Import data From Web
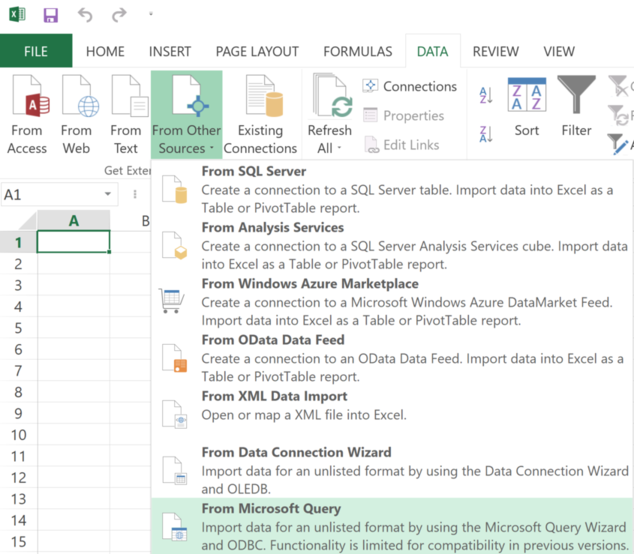634x554 pixels. [76, 115]
